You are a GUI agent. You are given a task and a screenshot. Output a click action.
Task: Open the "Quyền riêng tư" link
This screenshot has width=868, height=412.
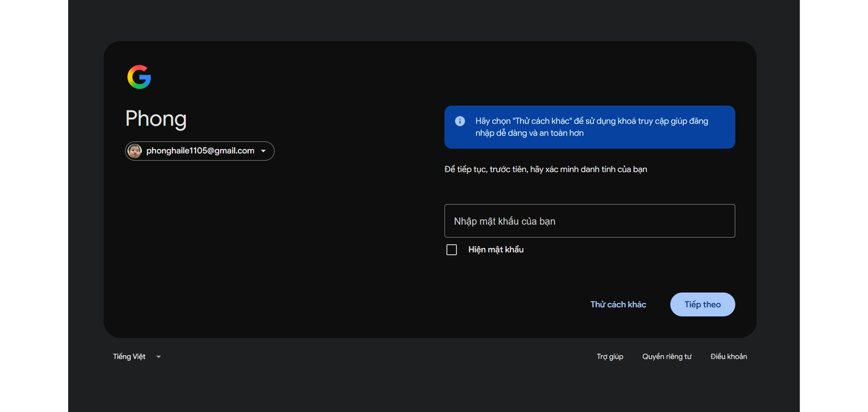coord(667,357)
